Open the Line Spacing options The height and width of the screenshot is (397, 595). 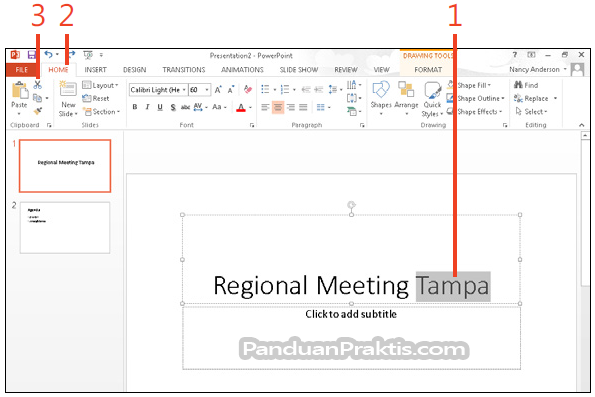[333, 90]
